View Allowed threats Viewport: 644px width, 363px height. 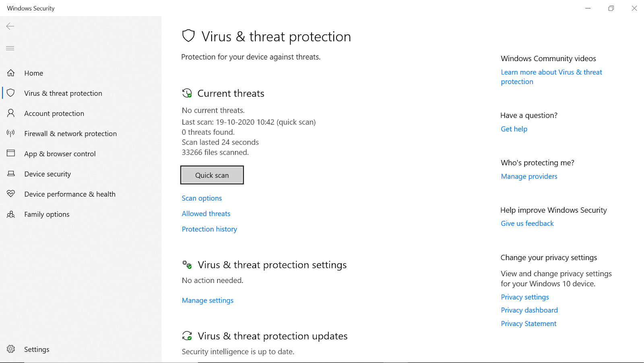pos(206,213)
